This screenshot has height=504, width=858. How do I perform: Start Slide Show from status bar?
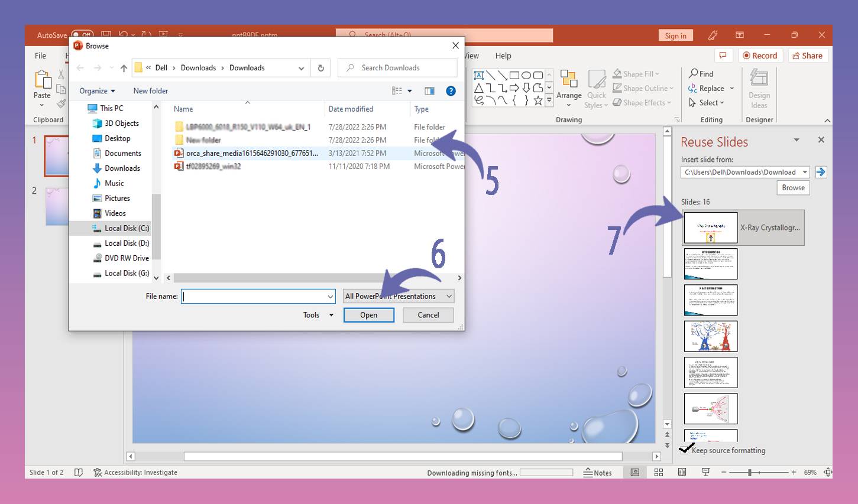[705, 473]
